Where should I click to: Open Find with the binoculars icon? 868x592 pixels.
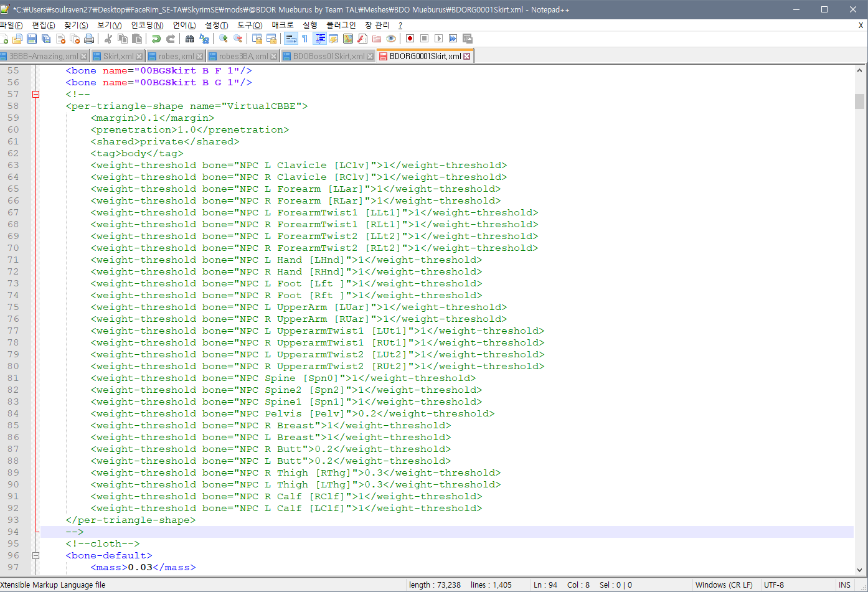(190, 39)
